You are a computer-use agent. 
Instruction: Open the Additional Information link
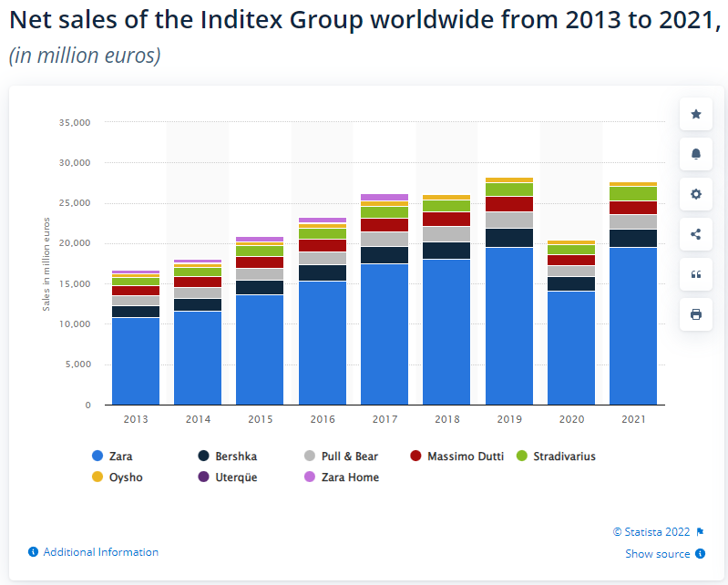[101, 552]
